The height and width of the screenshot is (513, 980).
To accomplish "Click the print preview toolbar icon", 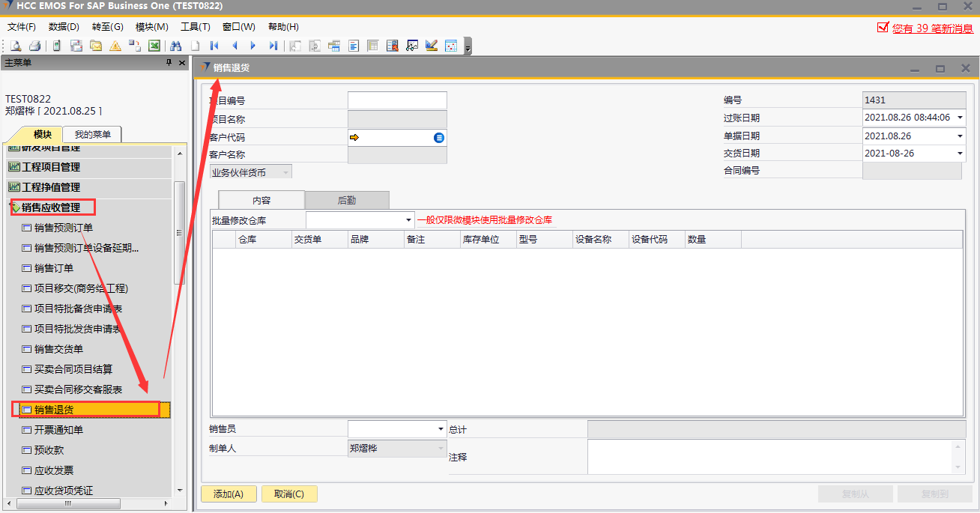I will coord(15,46).
